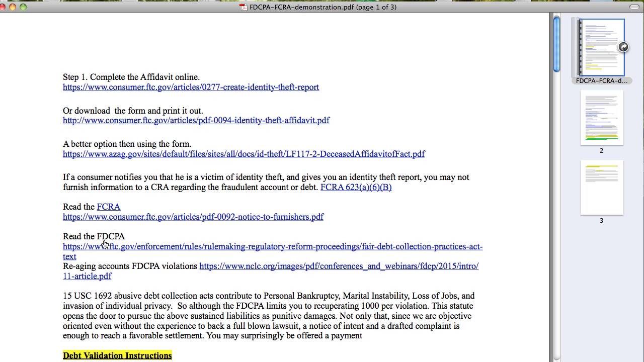Click page number label '3' in sidebar
This screenshot has width=644, height=362.
(601, 220)
